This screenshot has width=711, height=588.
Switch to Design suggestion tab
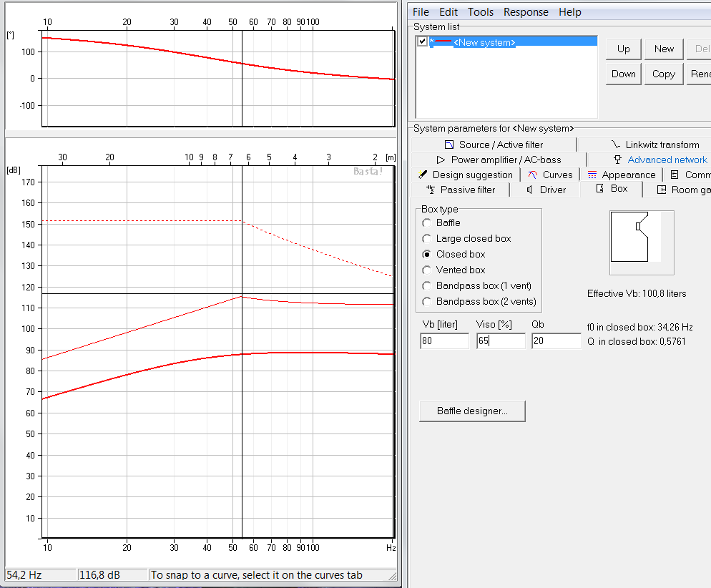[466, 175]
